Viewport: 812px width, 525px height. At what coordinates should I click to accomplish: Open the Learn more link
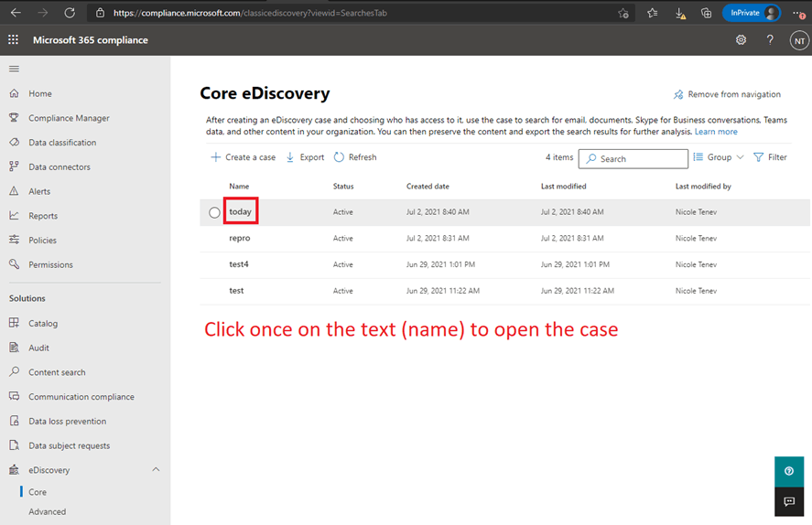tap(716, 132)
